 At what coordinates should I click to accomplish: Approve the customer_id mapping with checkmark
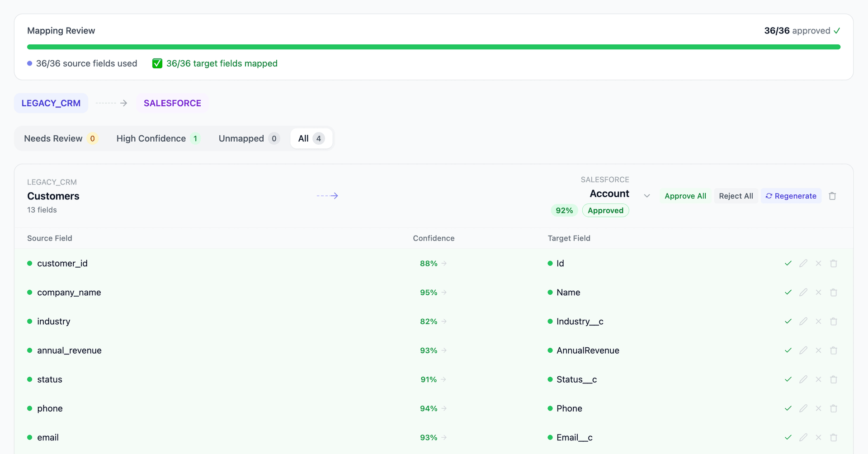pyautogui.click(x=788, y=263)
